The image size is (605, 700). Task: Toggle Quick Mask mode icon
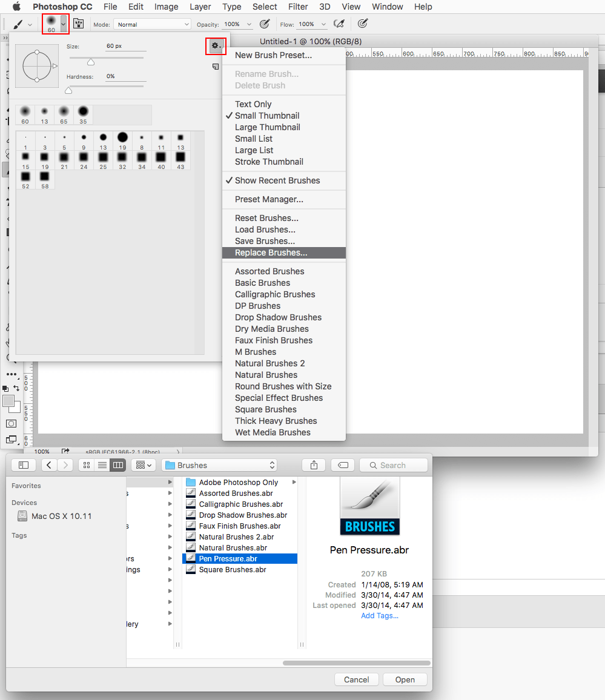(x=11, y=423)
